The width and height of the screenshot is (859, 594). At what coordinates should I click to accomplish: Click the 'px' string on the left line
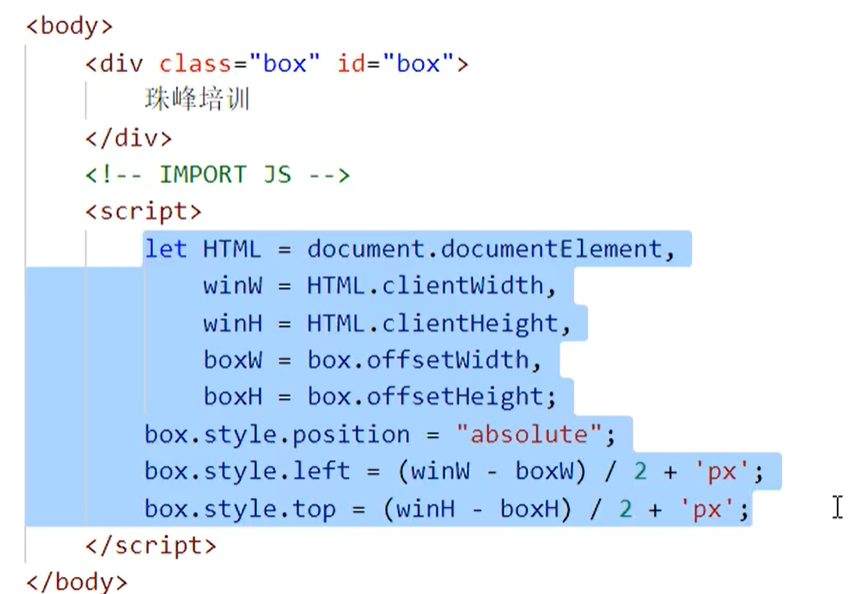pyautogui.click(x=722, y=471)
